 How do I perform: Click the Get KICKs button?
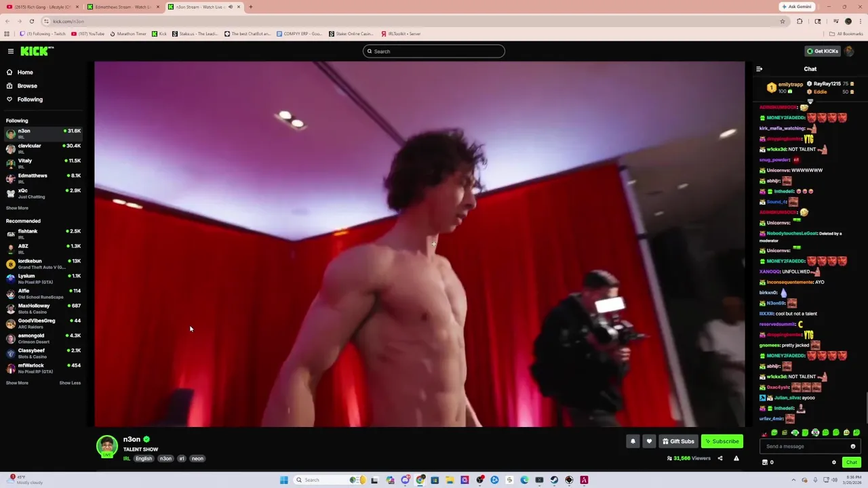pyautogui.click(x=822, y=51)
